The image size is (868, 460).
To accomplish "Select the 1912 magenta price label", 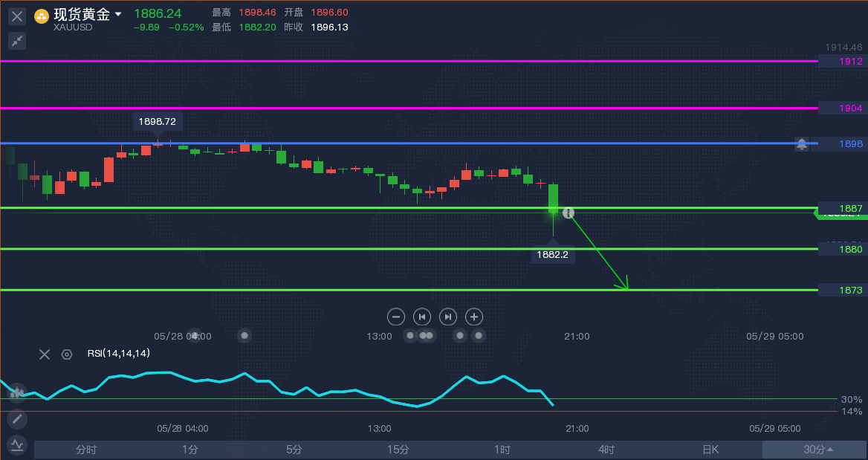I will pos(842,62).
